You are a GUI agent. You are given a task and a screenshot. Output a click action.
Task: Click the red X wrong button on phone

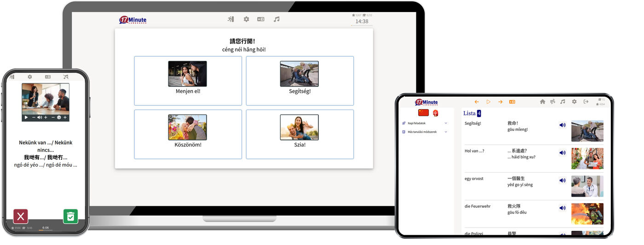21,216
